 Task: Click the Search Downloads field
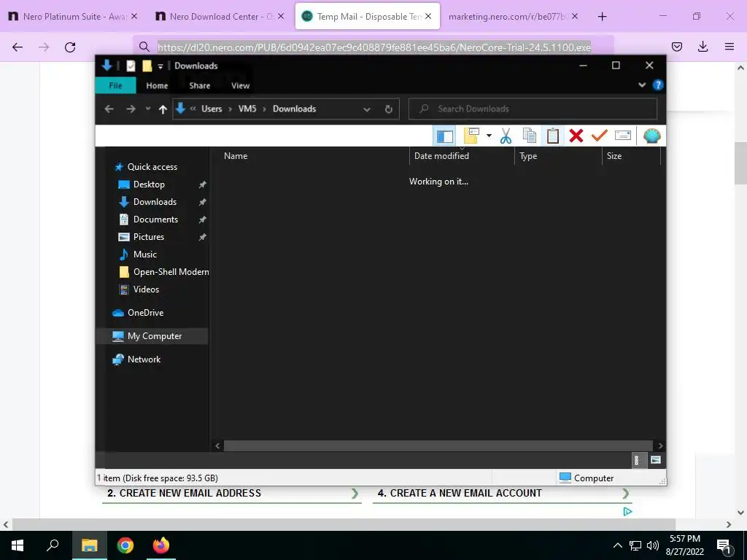[533, 109]
